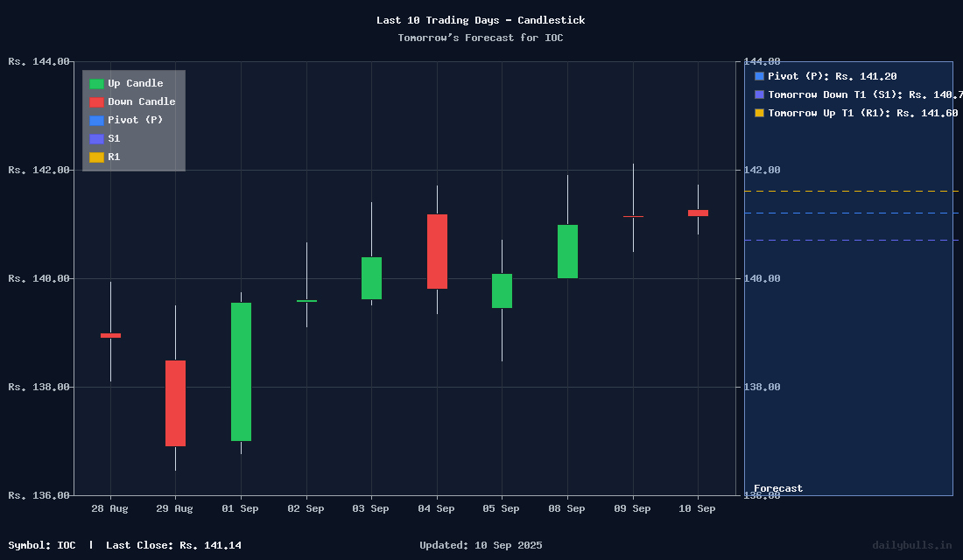Image resolution: width=963 pixels, height=560 pixels.
Task: Click the blue Pivot dashed forecast line
Action: pyautogui.click(x=851, y=213)
